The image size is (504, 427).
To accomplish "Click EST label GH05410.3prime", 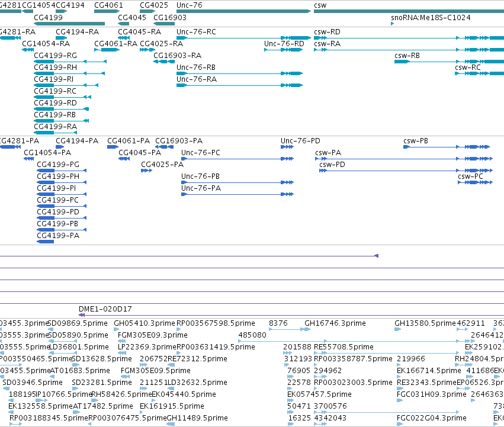I will point(145,323).
